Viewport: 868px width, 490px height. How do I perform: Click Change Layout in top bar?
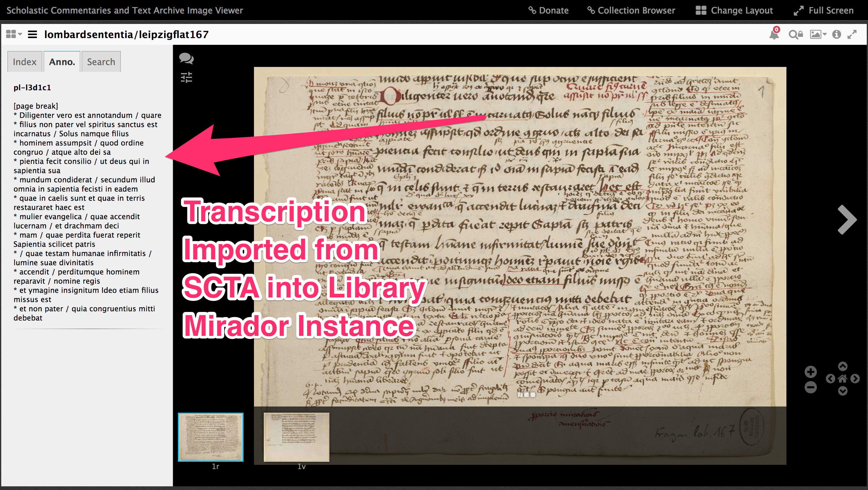[734, 10]
